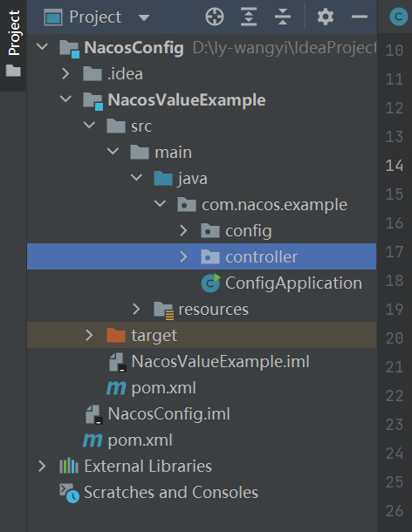Collapse the NacosValueExample module chevron

65,99
